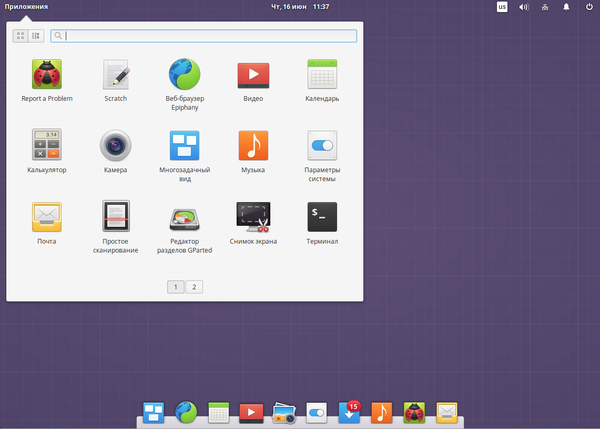Screen dimensions: 600x429
Task: Open the volume indicator in top panel
Action: 523,6
